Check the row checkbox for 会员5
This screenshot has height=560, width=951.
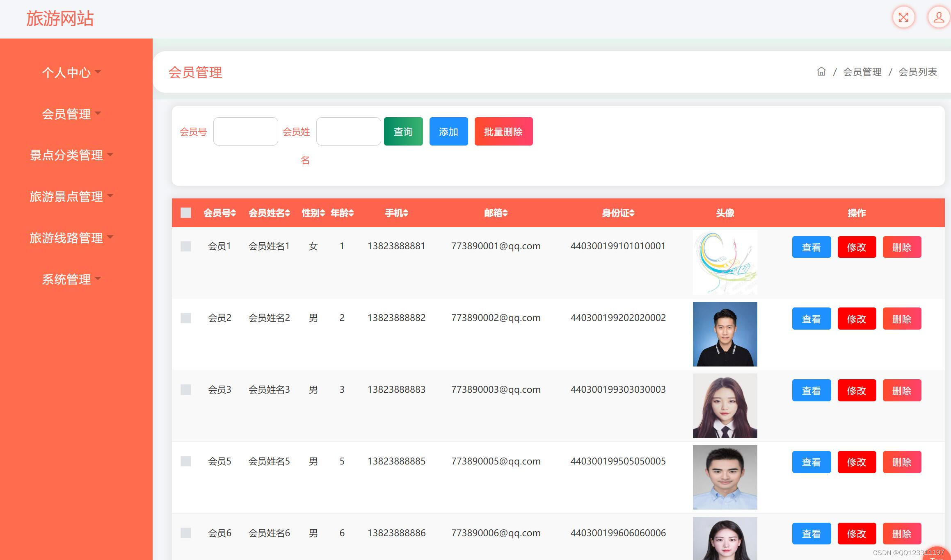[186, 461]
